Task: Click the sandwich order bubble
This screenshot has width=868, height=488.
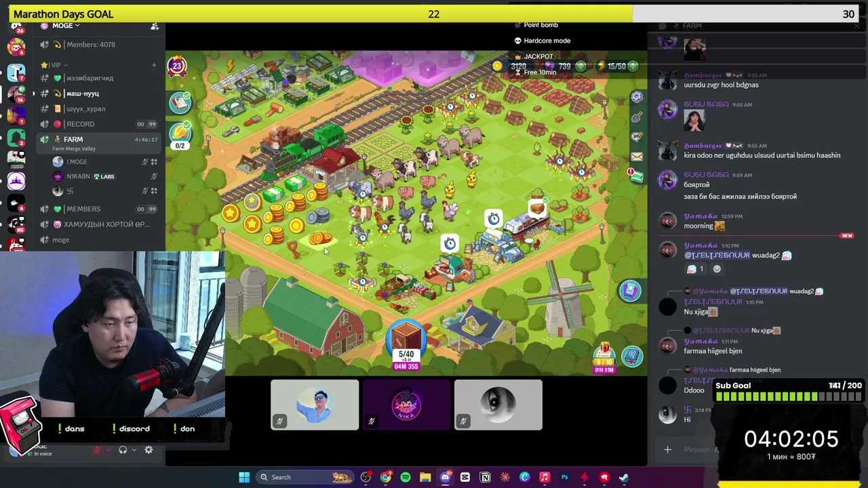Action: tap(537, 207)
